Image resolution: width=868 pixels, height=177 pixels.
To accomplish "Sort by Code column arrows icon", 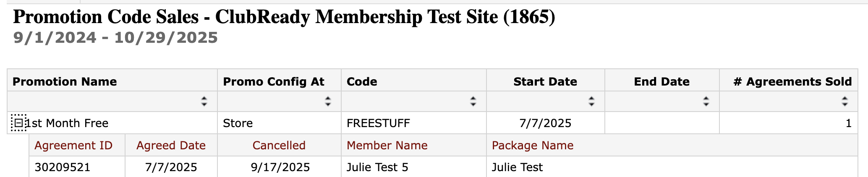I will point(473,101).
